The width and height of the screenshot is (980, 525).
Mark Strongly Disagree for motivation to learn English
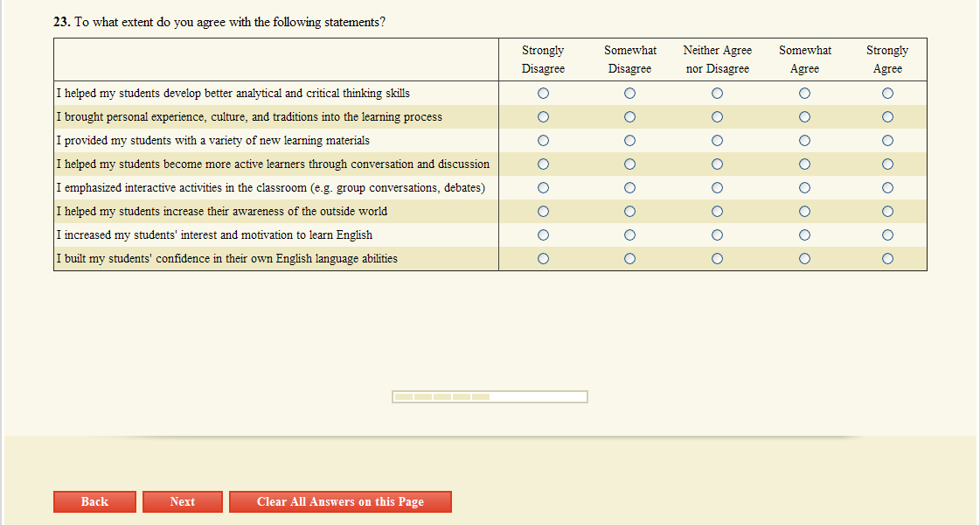click(543, 234)
